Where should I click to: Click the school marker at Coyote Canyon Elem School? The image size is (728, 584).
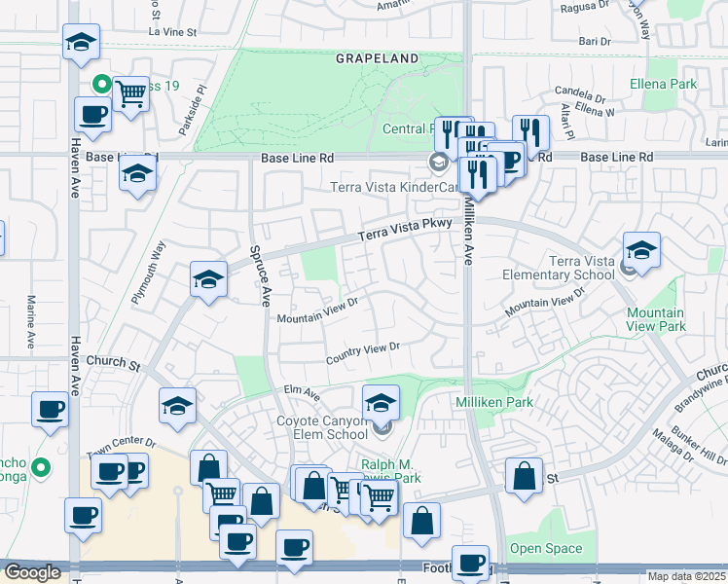click(x=381, y=403)
